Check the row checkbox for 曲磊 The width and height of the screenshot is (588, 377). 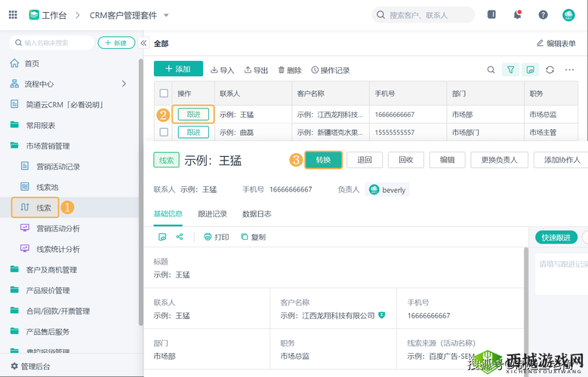(164, 132)
